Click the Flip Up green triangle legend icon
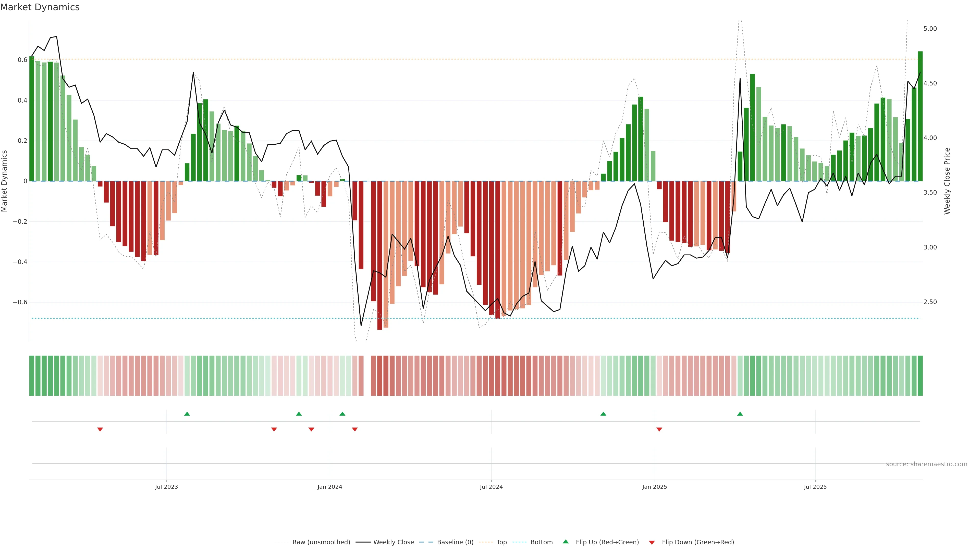This screenshot has width=980, height=551. coord(566,542)
